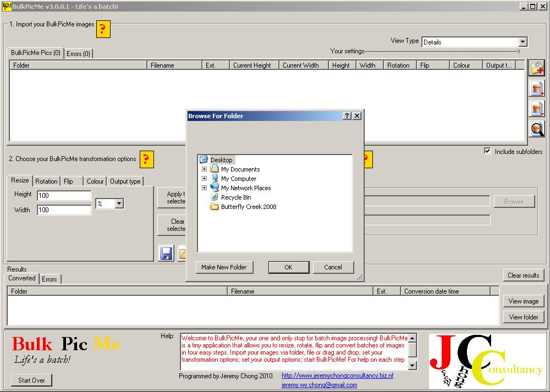Screen dimensions: 550x392
Task: Select the Butterfly Creek 2008 folder
Action: coord(248,207)
